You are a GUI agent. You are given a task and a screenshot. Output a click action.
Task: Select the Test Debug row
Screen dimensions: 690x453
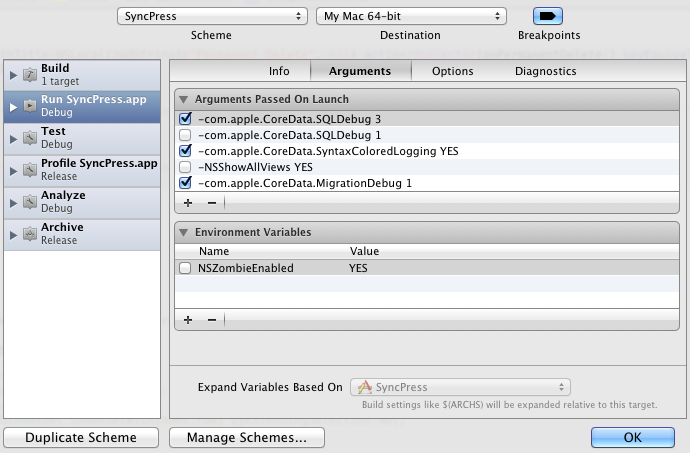pyautogui.click(x=82, y=139)
